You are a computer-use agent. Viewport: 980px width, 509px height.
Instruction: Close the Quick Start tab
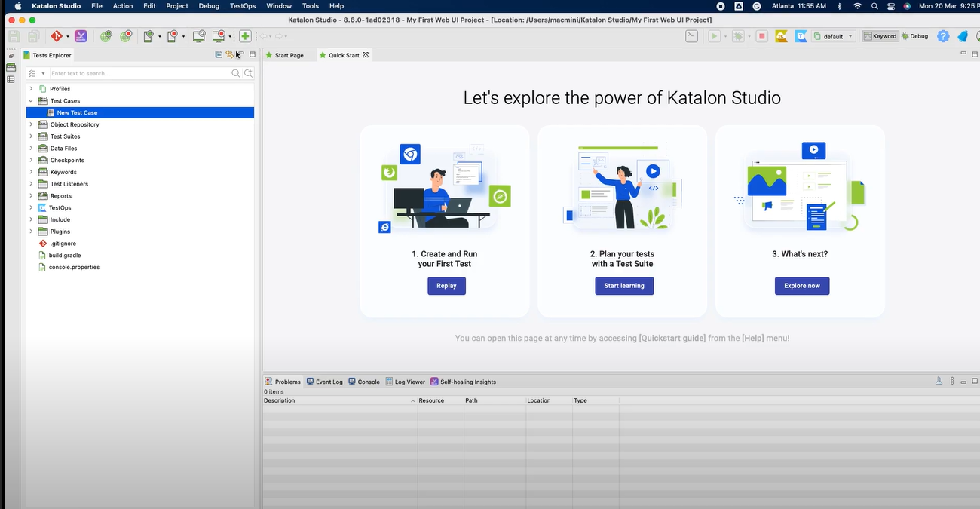(366, 55)
